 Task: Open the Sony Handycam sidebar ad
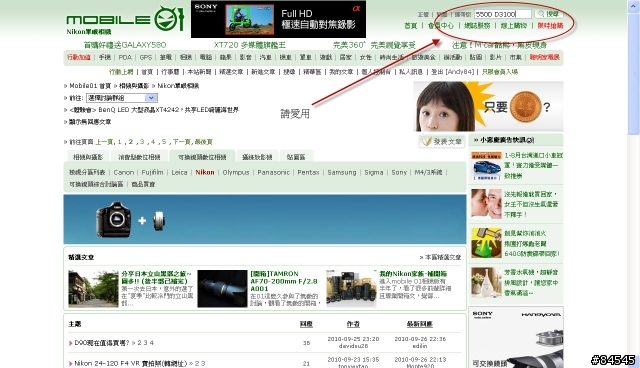click(x=516, y=337)
